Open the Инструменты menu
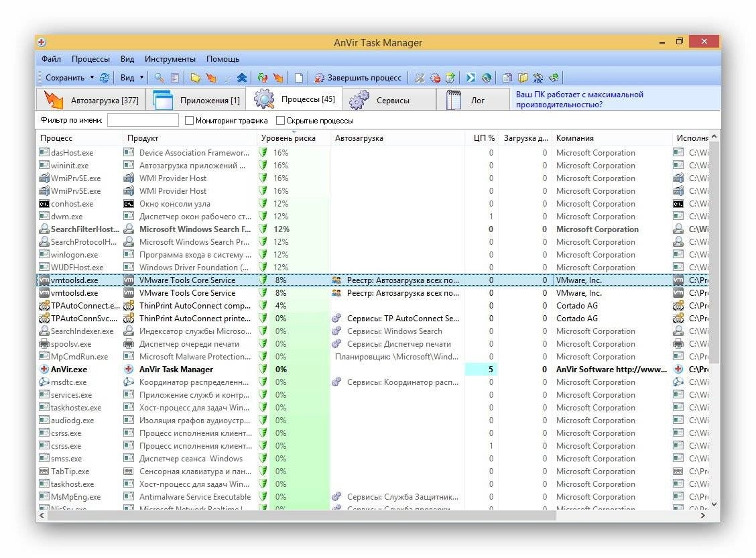756x558 pixels. [x=170, y=59]
